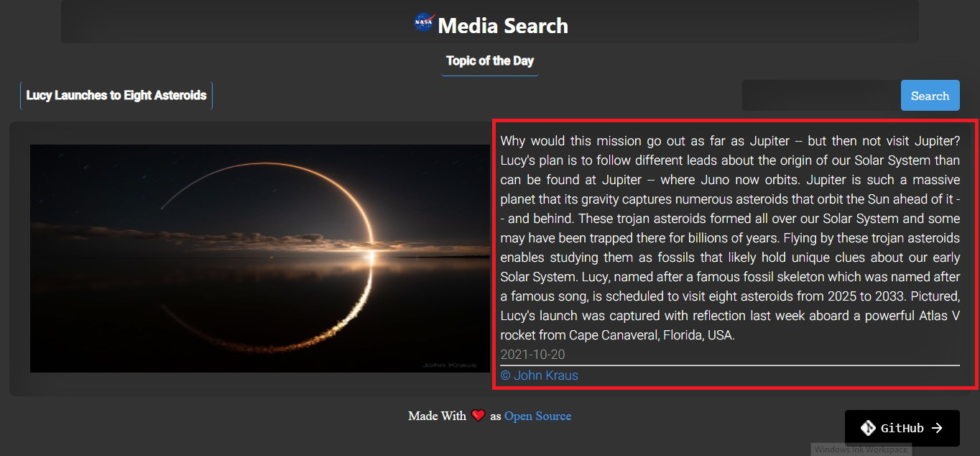Click the NASA logo icon
This screenshot has width=980, height=456.
[424, 23]
